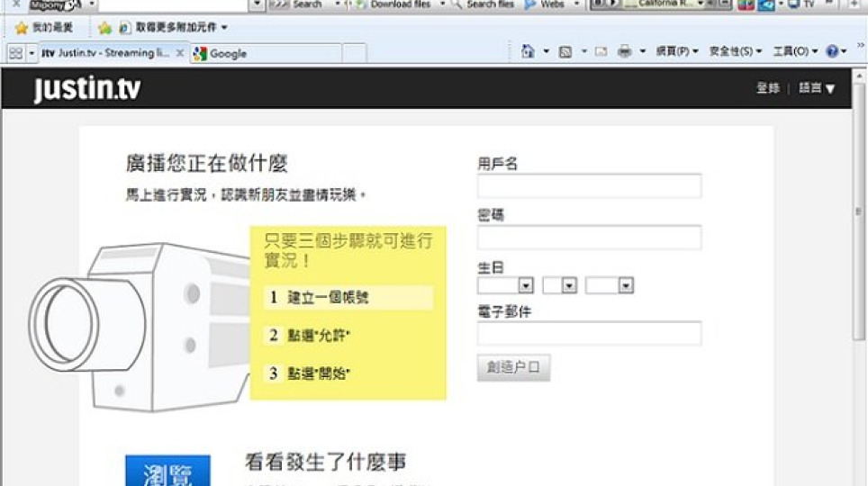Click the RSS feeds icon
Image resolution: width=868 pixels, height=486 pixels.
[x=565, y=52]
